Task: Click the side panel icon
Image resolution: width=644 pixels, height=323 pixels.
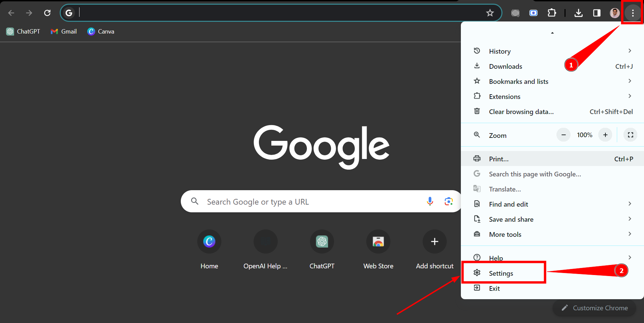Action: [x=597, y=13]
